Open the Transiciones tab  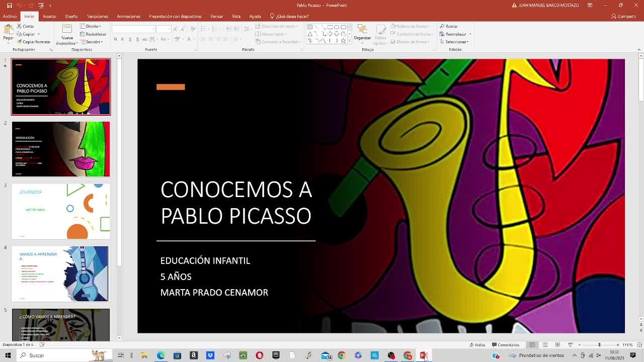(97, 16)
